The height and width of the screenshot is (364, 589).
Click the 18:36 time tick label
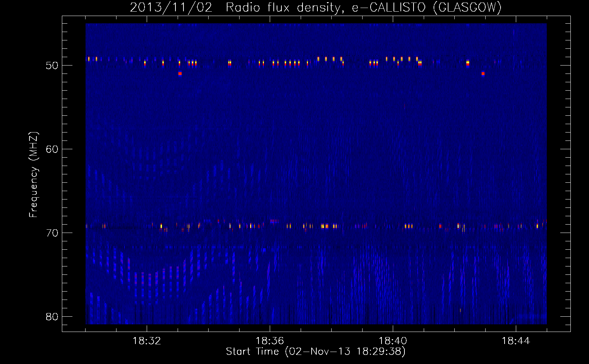(270, 341)
